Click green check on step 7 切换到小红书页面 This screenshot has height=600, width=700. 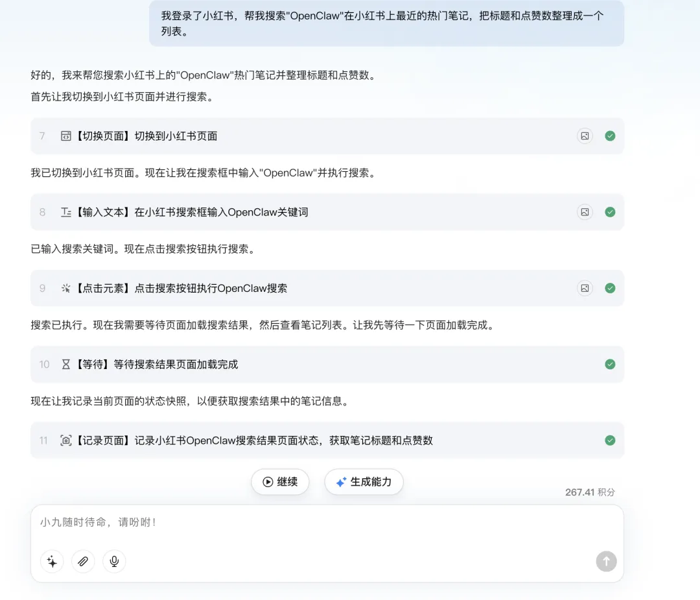click(x=610, y=136)
